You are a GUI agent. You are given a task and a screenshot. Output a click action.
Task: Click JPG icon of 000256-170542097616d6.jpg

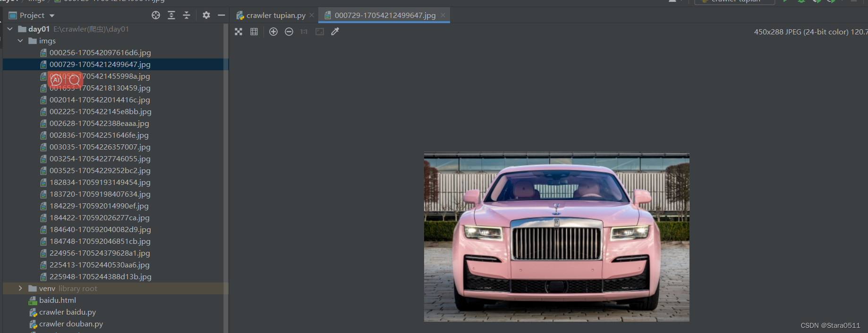coord(43,52)
